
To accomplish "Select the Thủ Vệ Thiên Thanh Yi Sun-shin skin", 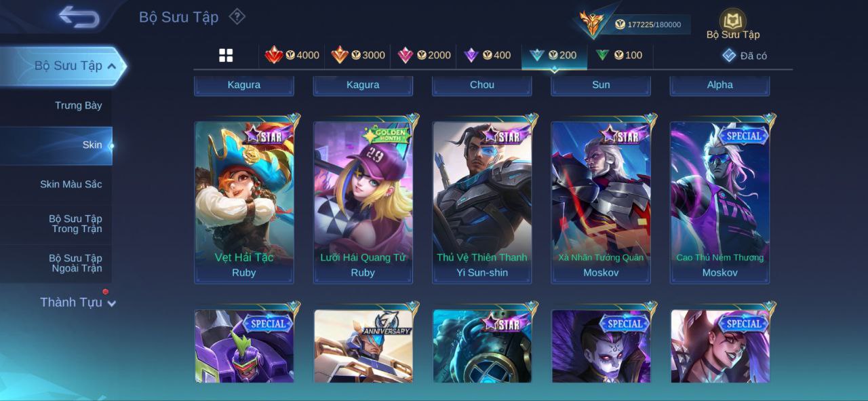I will (482, 202).
